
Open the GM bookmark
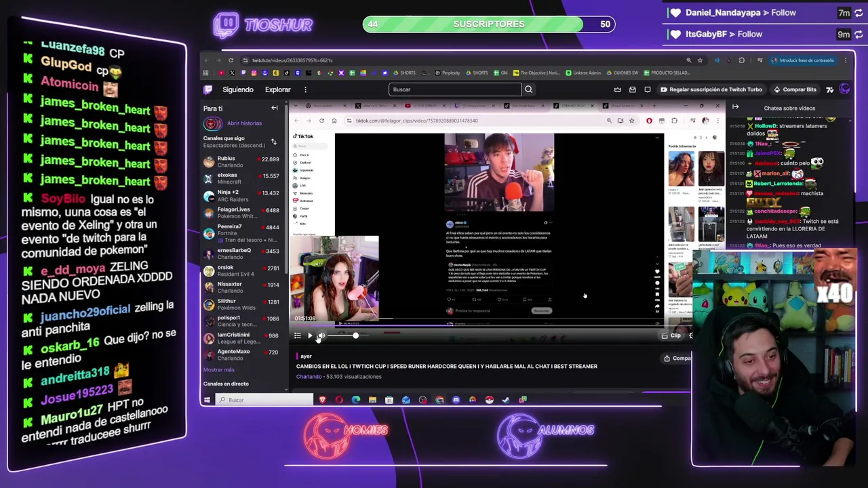coord(500,73)
